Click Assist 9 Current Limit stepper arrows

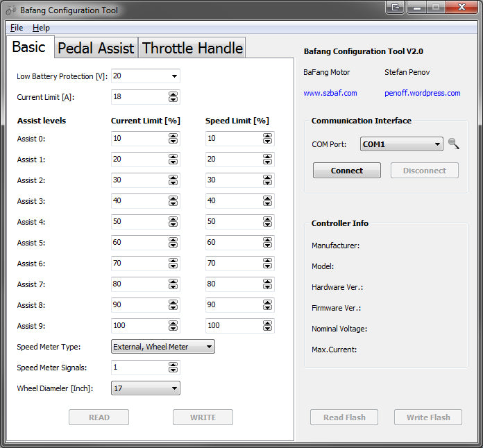click(x=173, y=326)
